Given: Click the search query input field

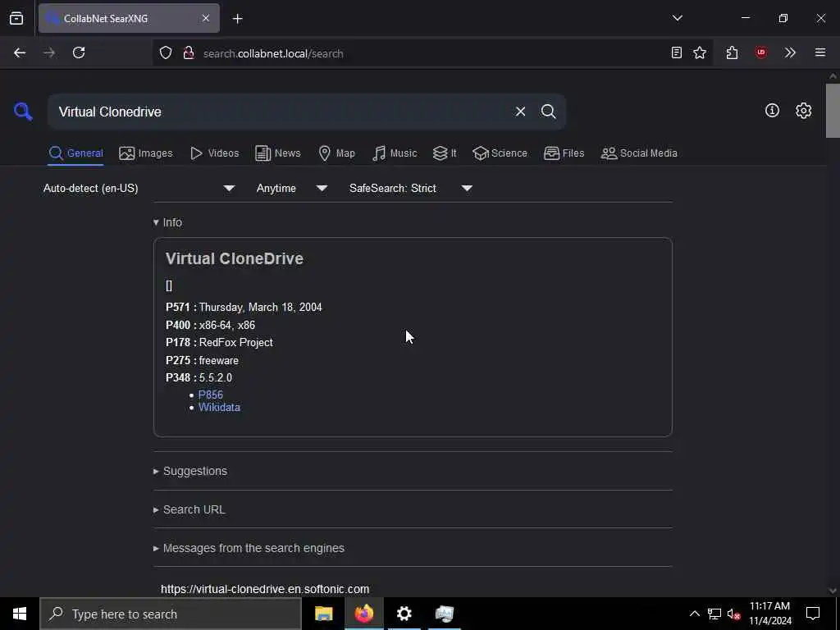Looking at the screenshot, I should (x=281, y=112).
